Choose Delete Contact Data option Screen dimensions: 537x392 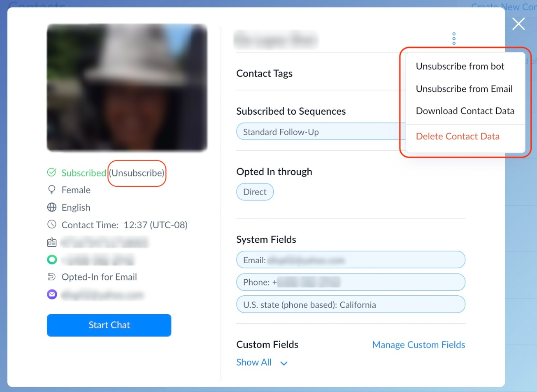coord(457,136)
